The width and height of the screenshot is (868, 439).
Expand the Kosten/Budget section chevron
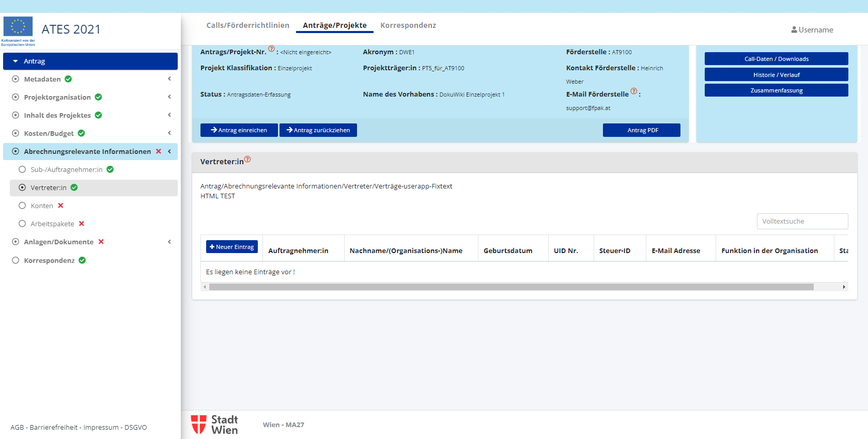pos(169,133)
